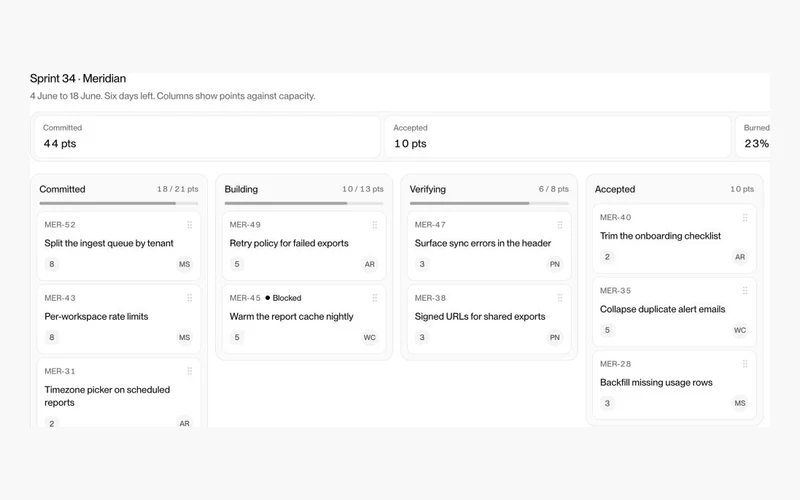This screenshot has height=500, width=800.
Task: Click AR avatar on Trim the onboarding checklist card
Action: [x=740, y=257]
